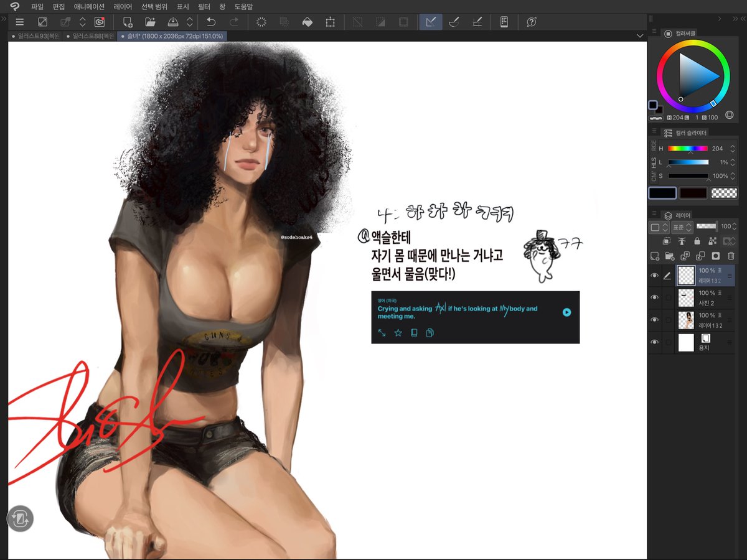
Task: Select the 용지 paper layer thumbnail
Action: [686, 342]
